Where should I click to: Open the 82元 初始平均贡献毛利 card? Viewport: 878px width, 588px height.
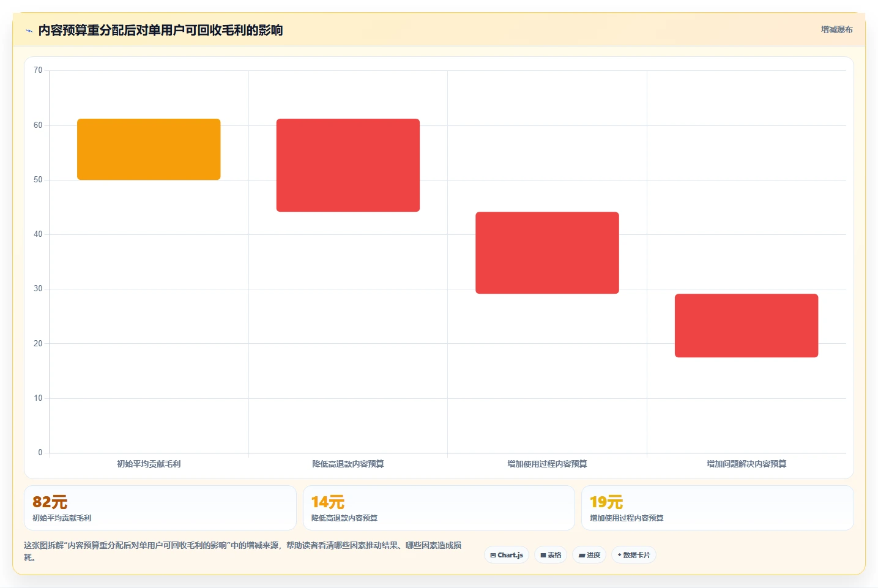160,508
